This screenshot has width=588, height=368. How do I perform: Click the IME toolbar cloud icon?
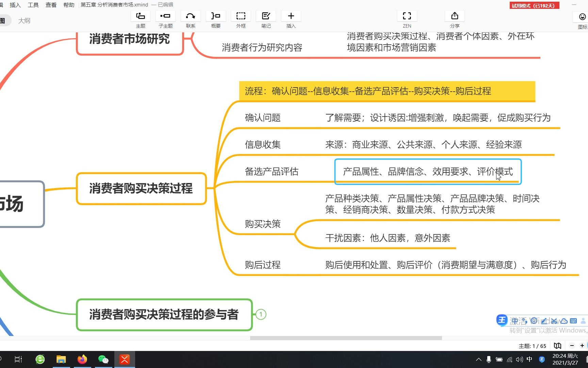[x=564, y=321]
